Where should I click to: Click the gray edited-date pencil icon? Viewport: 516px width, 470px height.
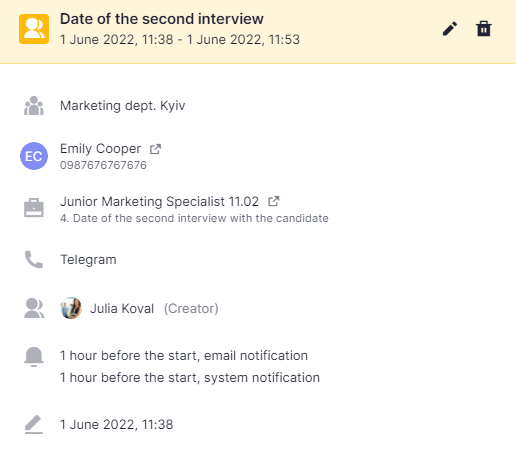[34, 424]
